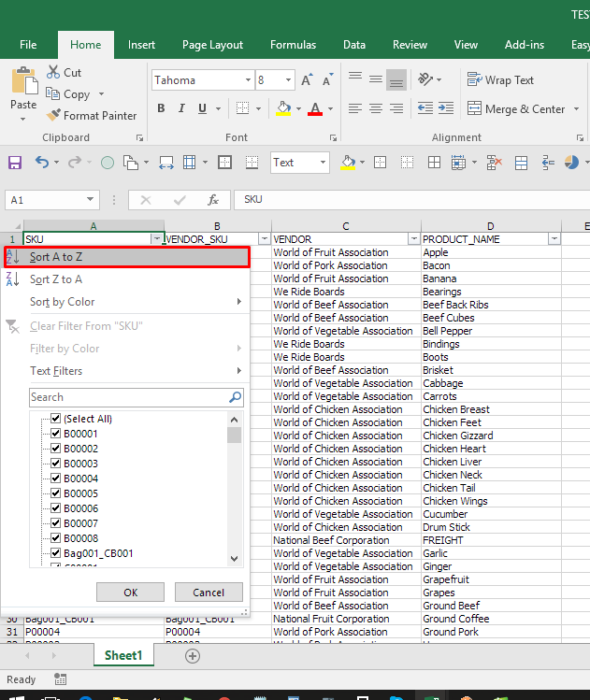
Task: Open the PRODUCT_NAME column filter dropdown
Action: click(554, 239)
